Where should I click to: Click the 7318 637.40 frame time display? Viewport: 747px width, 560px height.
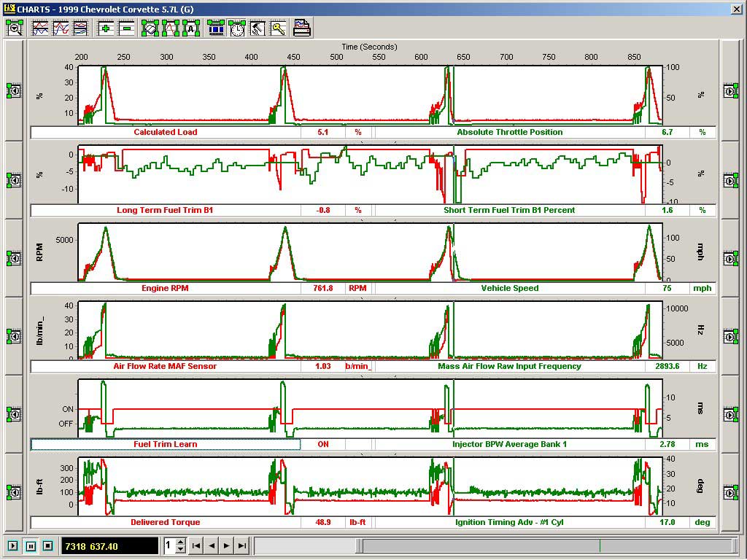(109, 546)
